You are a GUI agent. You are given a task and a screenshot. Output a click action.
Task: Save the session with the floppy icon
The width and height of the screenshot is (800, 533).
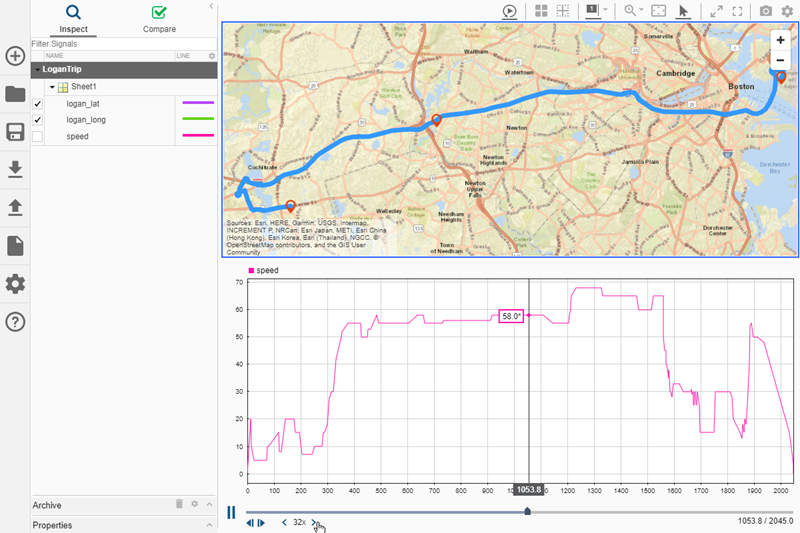15,132
